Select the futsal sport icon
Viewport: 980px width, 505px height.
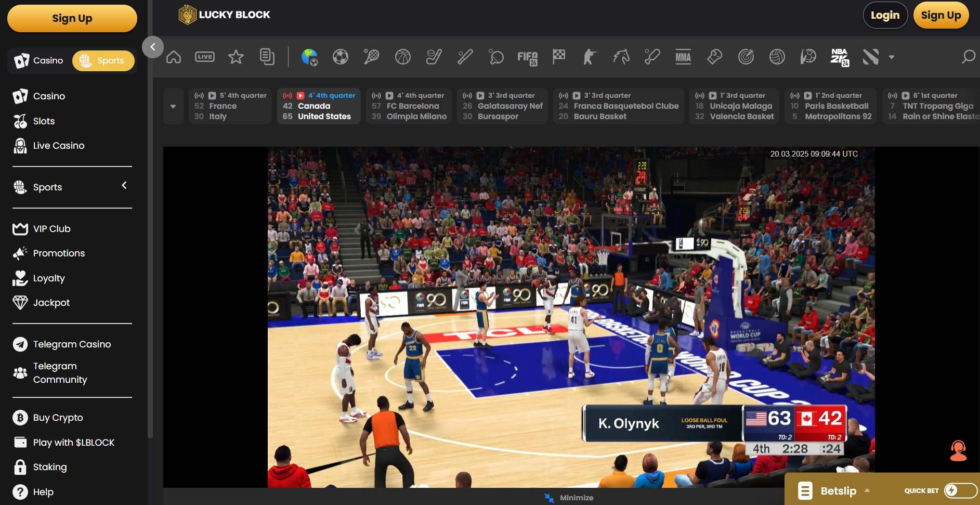tap(808, 57)
